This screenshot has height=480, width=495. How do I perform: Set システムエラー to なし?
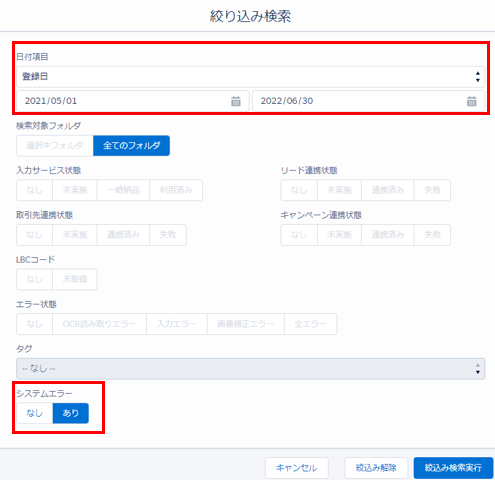tap(35, 413)
